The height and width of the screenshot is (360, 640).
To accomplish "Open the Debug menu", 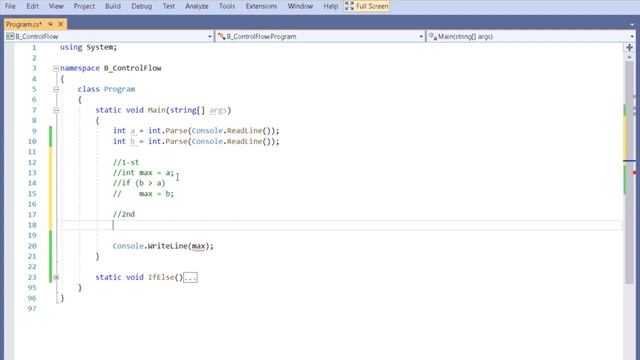I will (x=142, y=6).
